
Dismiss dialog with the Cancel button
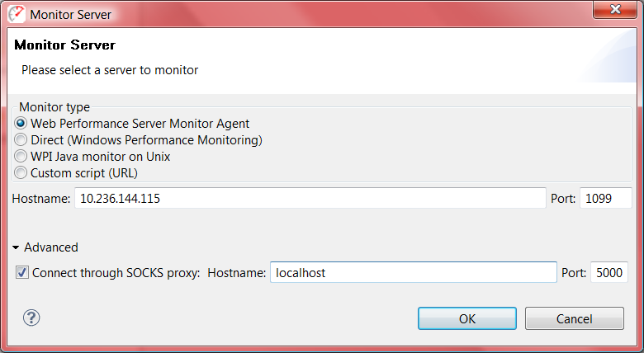pyautogui.click(x=574, y=318)
